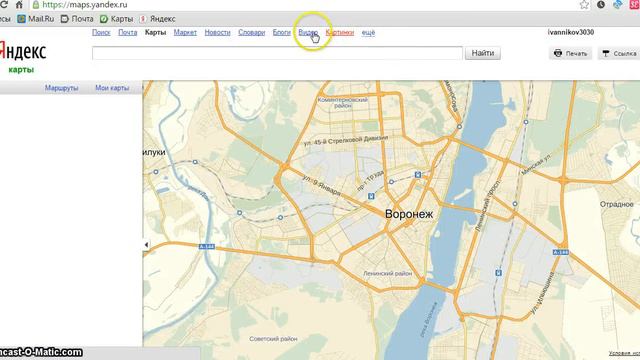Click the address bar URL maps.yandex.ru
The height and width of the screenshot is (360, 640).
85,5
